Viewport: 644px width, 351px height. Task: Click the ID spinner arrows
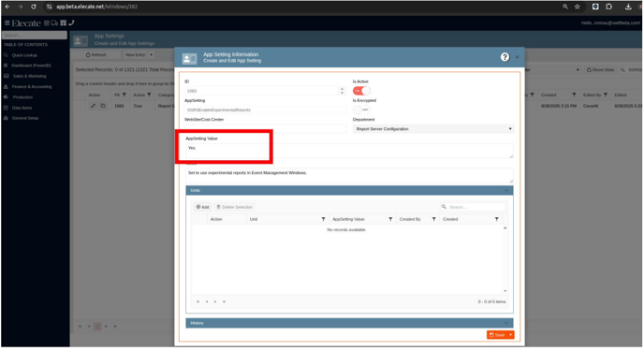[343, 91]
